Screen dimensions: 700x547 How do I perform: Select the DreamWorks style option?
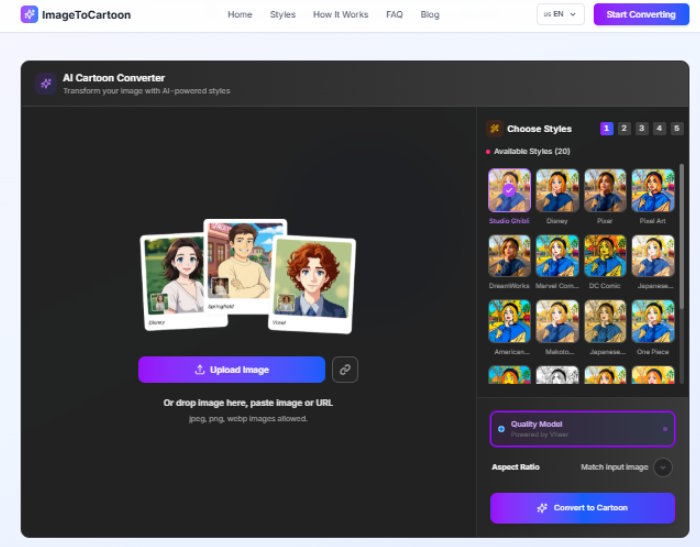coord(509,256)
